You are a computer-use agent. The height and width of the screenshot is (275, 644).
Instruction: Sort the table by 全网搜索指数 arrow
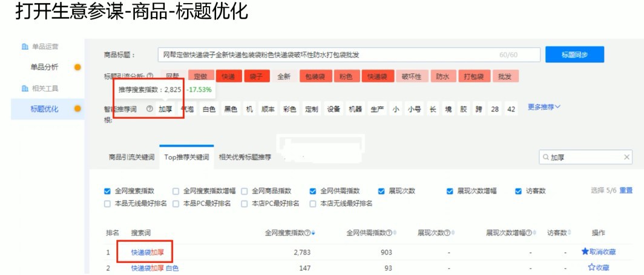tap(313, 233)
